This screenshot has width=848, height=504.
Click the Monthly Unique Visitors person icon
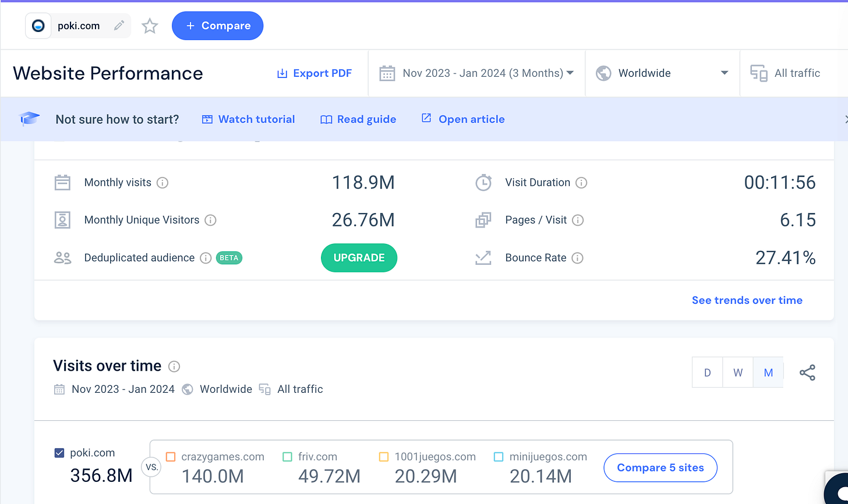pyautogui.click(x=62, y=220)
